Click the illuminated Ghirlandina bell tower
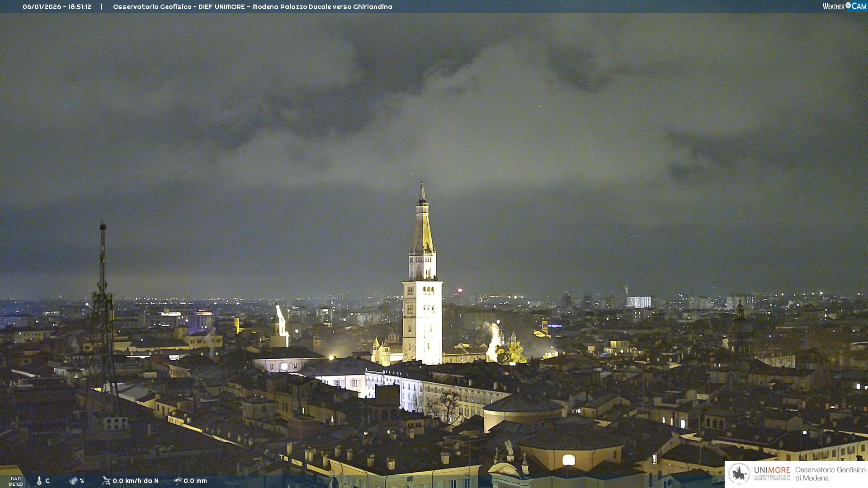Viewport: 868px width, 488px height. tap(422, 307)
